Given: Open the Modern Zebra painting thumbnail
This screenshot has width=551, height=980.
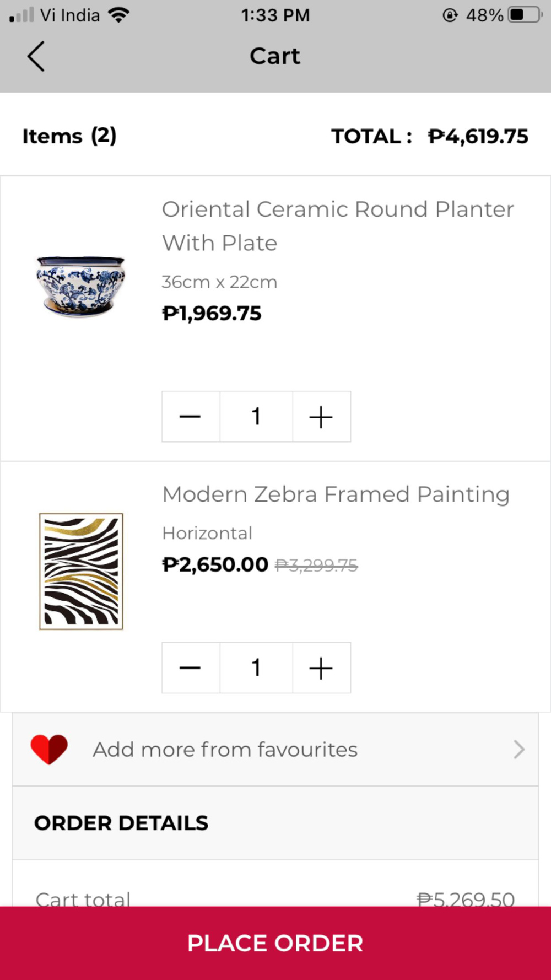Looking at the screenshot, I should coord(81,571).
